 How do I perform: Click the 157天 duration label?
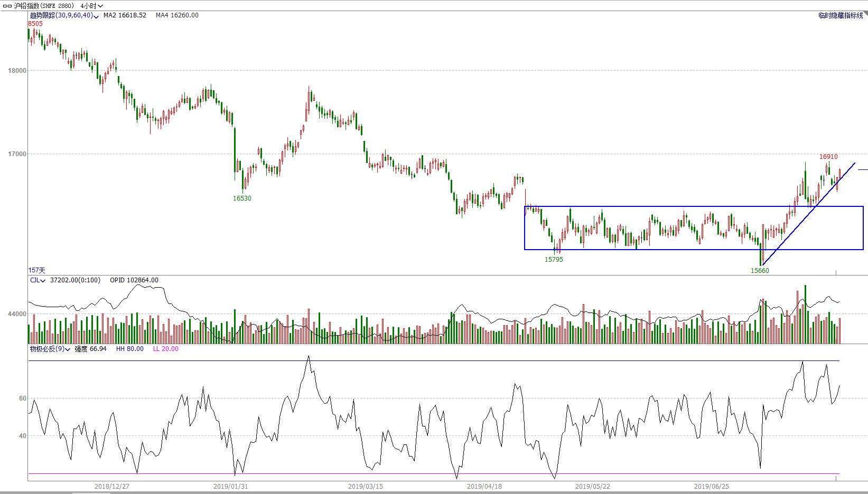tap(37, 270)
